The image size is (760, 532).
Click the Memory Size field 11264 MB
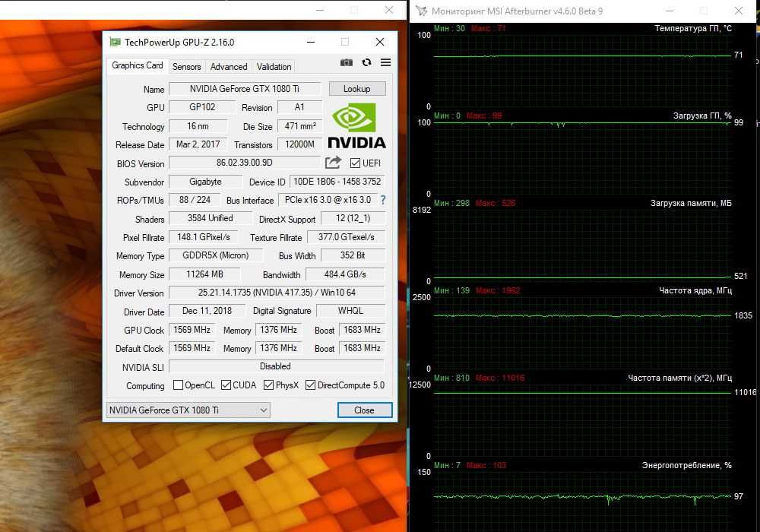(204, 274)
